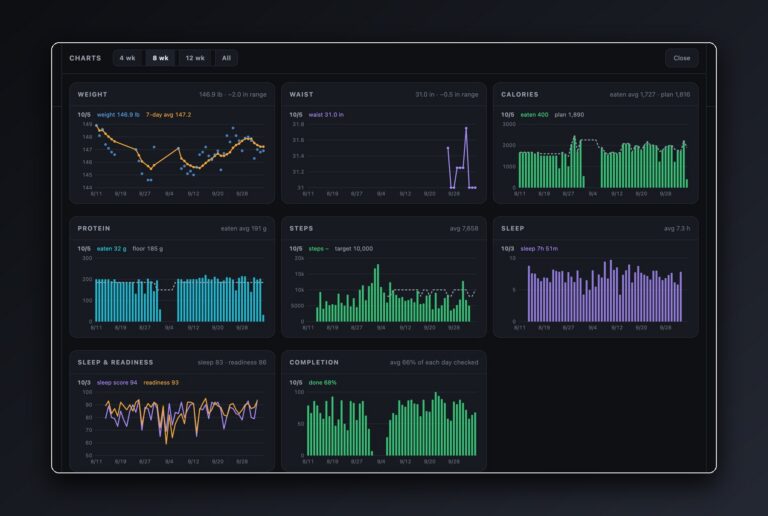Click the Waist line chart plot
Screen dimensions: 768x516
[392, 156]
